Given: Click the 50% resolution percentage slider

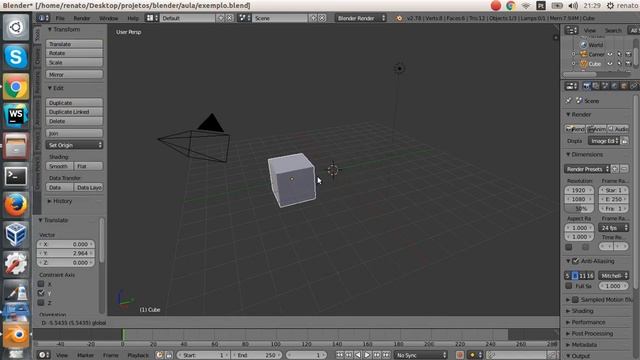Looking at the screenshot, I should coord(580,209).
